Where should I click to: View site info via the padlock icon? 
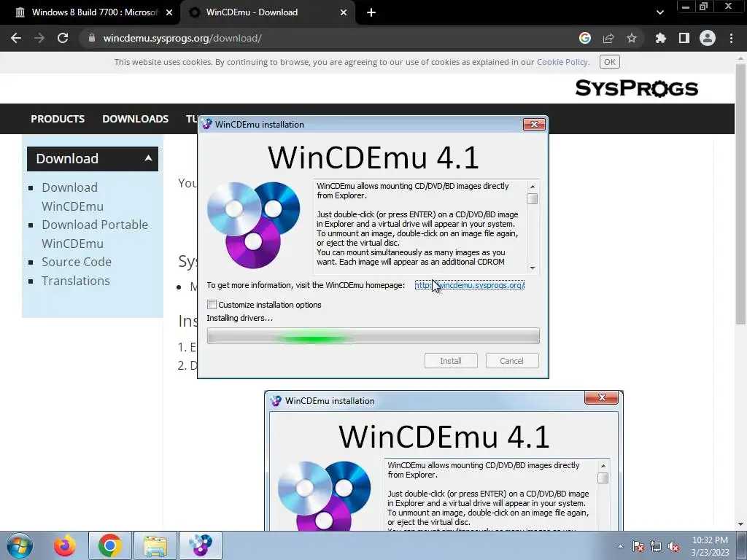coord(92,38)
